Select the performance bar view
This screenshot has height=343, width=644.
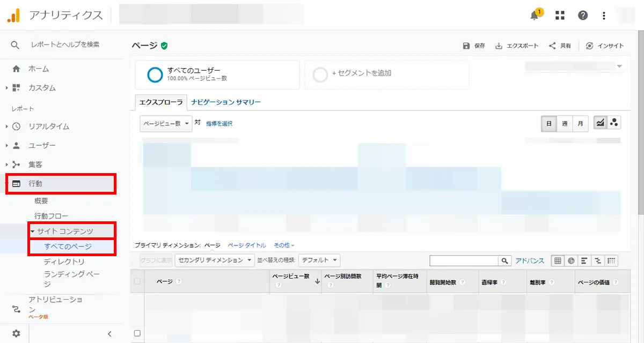(x=584, y=260)
